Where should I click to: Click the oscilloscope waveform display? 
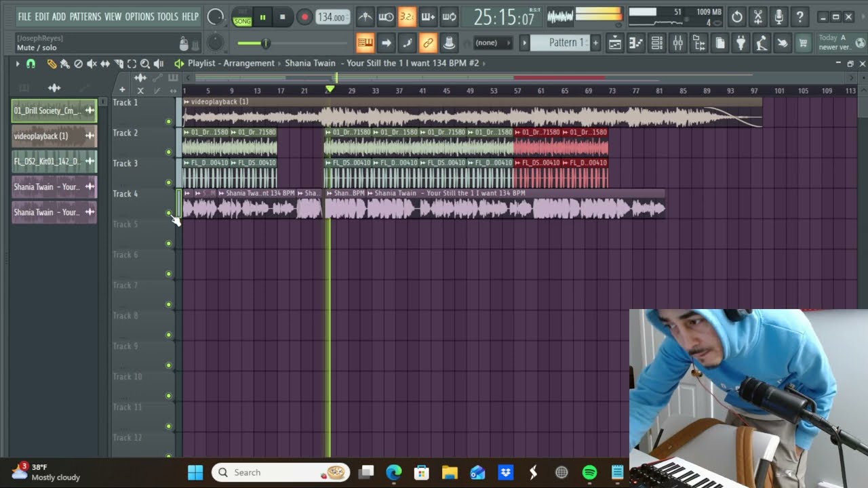[x=560, y=16]
